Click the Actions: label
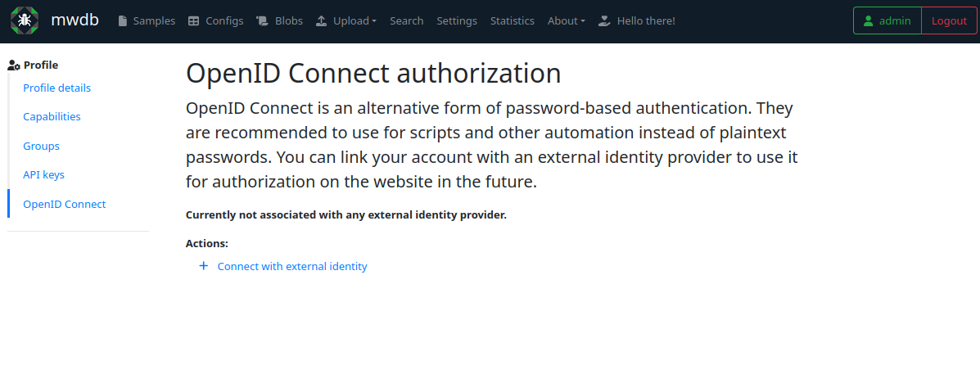The image size is (980, 379). [x=207, y=243]
